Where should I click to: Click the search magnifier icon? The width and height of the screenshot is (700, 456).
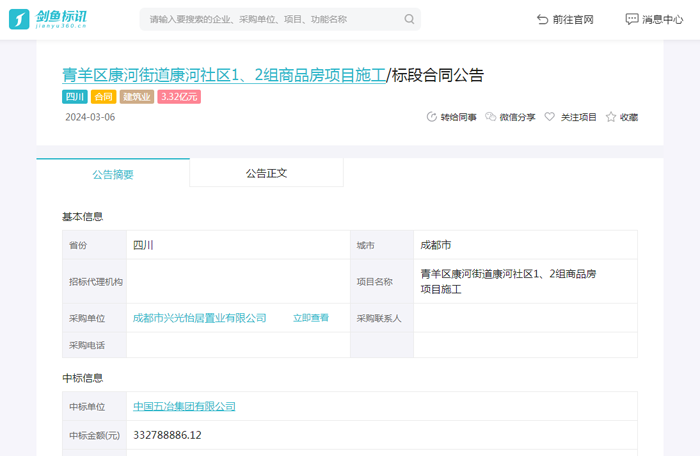pos(409,19)
